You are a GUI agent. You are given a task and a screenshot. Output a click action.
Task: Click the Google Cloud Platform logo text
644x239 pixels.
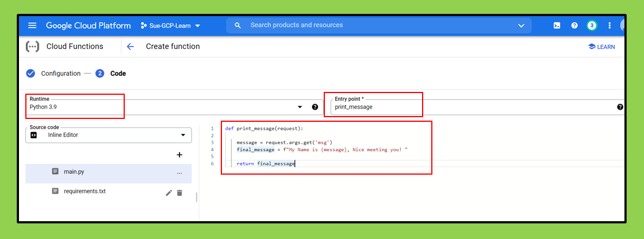(x=88, y=25)
